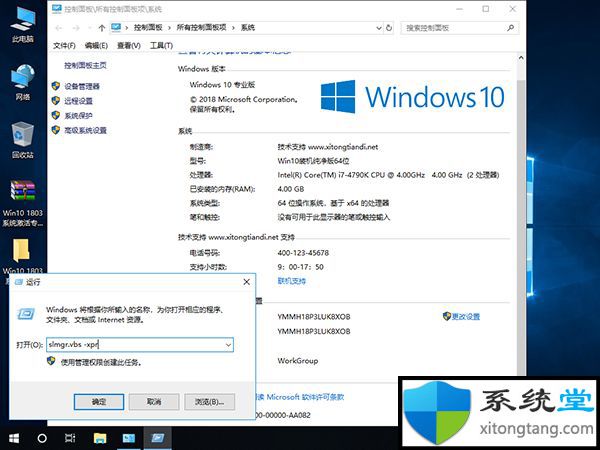The width and height of the screenshot is (600, 450).
Task: Open the This PC desktop icon
Action: (23, 24)
